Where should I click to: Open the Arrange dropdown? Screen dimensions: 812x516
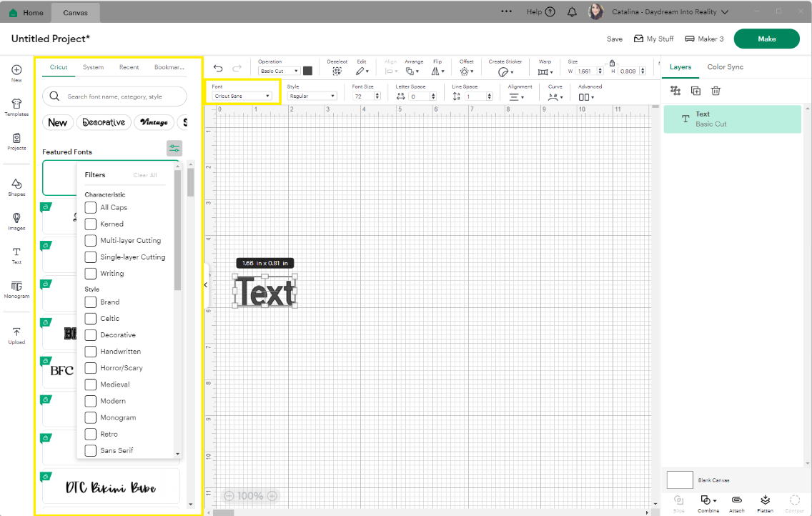click(x=412, y=71)
